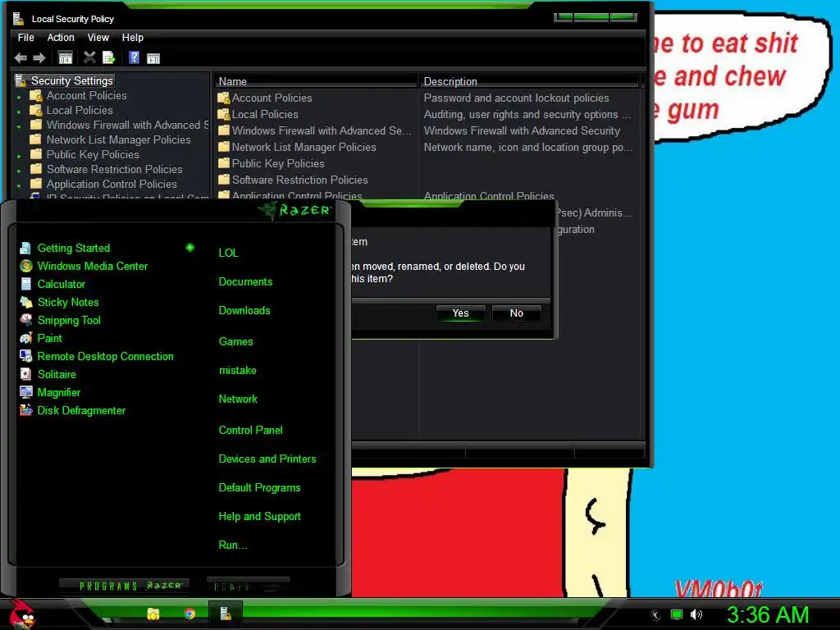Expand Application Control Policies node in tree
840x630 pixels.
pos(20,186)
